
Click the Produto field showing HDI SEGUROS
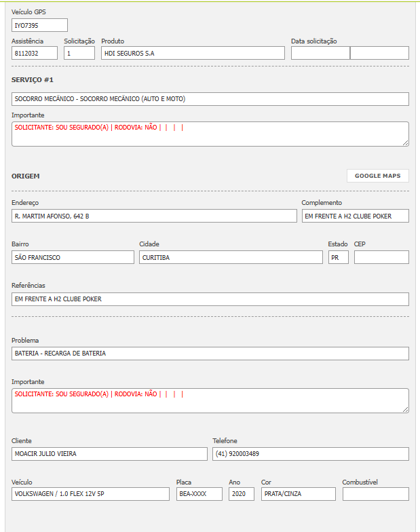[193, 53]
